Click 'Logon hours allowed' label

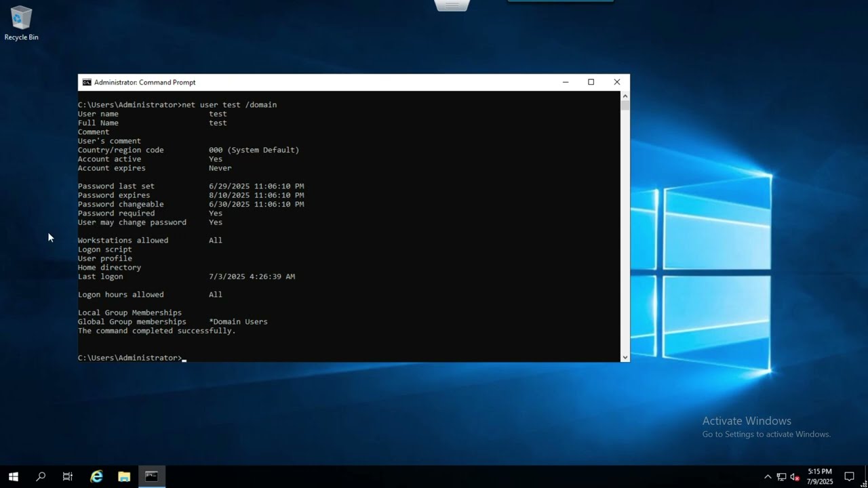(x=121, y=295)
